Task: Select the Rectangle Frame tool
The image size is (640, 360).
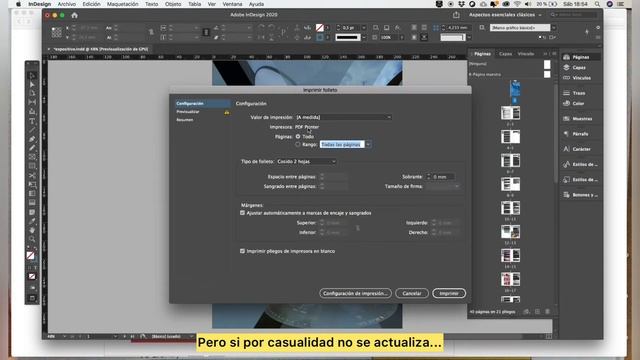Action: [x=32, y=157]
